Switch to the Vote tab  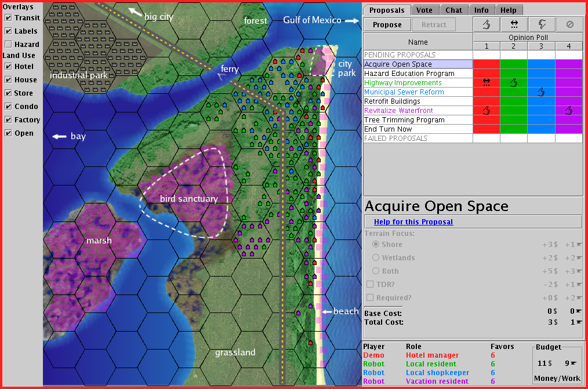424,10
